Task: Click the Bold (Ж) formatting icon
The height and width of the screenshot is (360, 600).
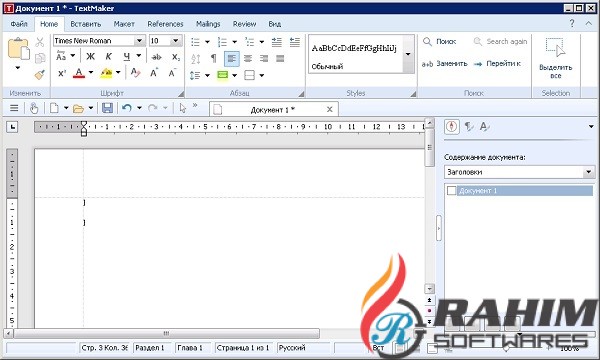Action: 90,57
